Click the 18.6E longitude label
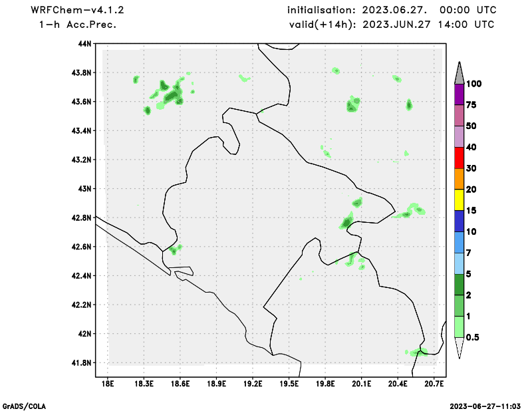Screen dimensions: 532x411 pyautogui.click(x=180, y=384)
